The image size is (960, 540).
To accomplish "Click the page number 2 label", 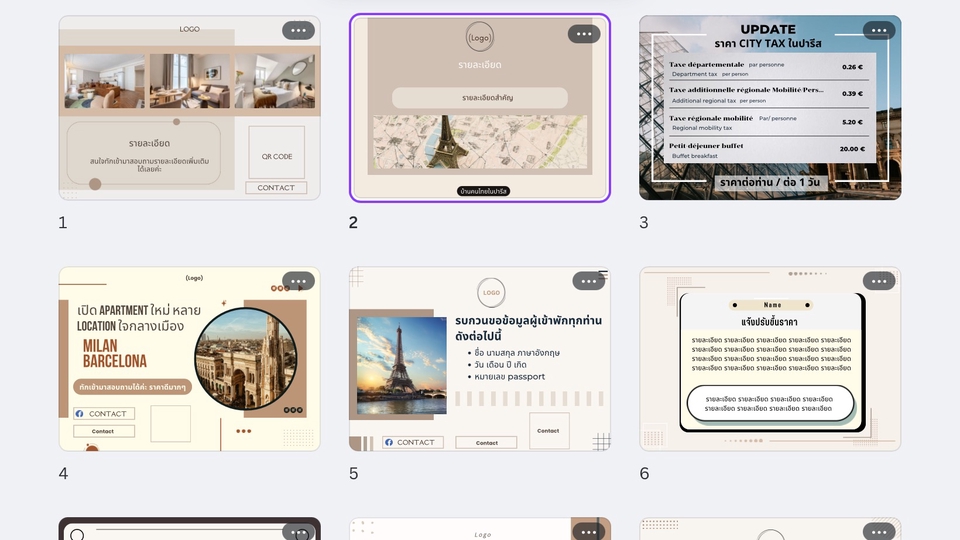I will pyautogui.click(x=353, y=223).
